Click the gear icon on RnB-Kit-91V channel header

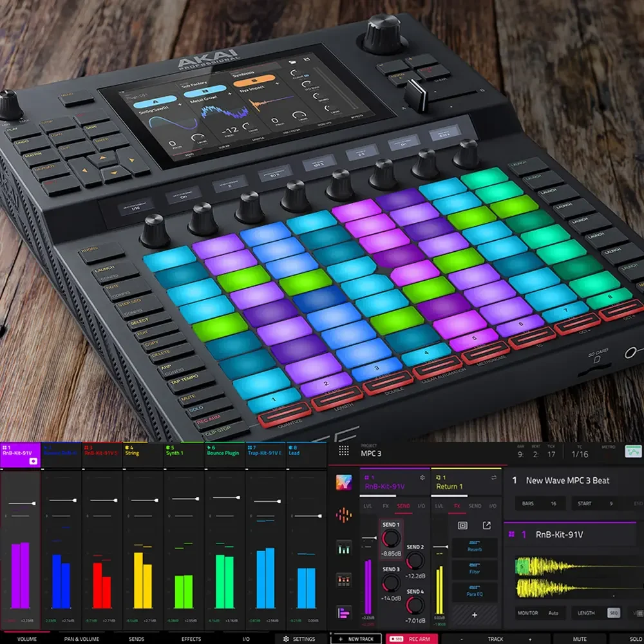[422, 477]
